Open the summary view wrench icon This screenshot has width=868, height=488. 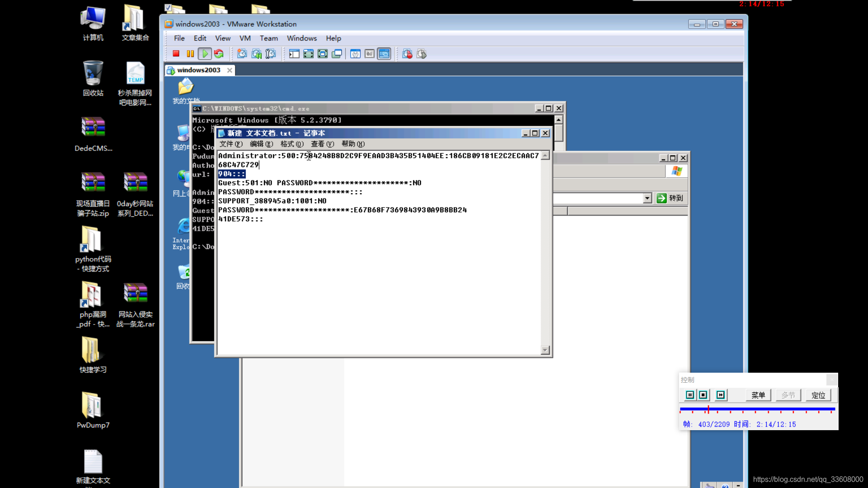point(355,54)
